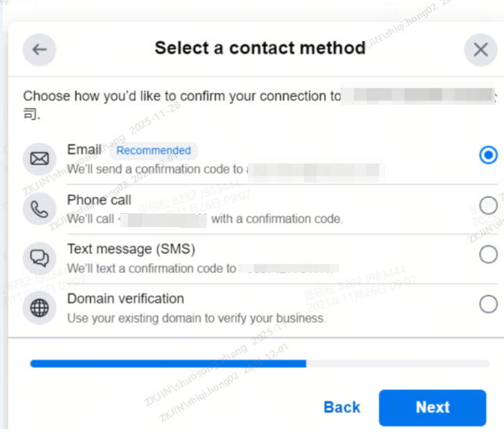The width and height of the screenshot is (504, 434).
Task: Pick the Domain verification radio button
Action: tap(488, 304)
